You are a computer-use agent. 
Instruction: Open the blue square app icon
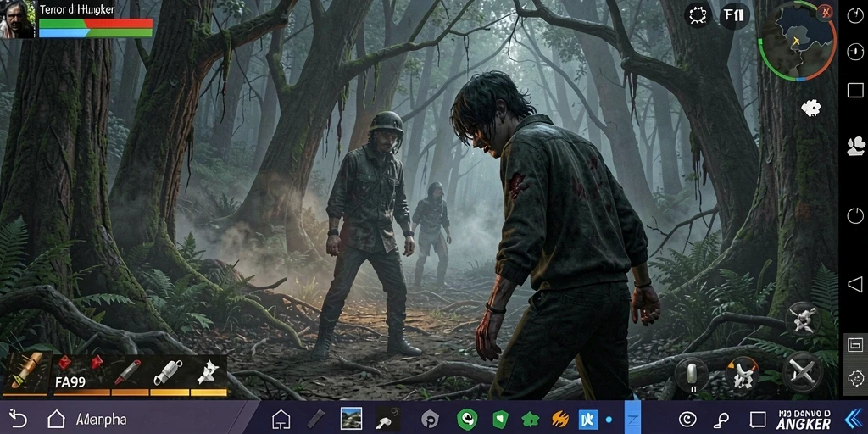point(588,420)
